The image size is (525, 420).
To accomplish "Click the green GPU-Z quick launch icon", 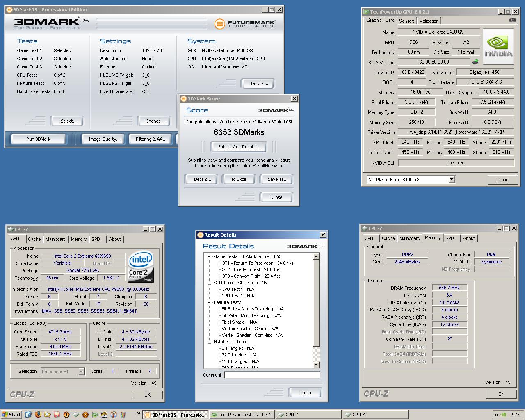I will 95,415.
